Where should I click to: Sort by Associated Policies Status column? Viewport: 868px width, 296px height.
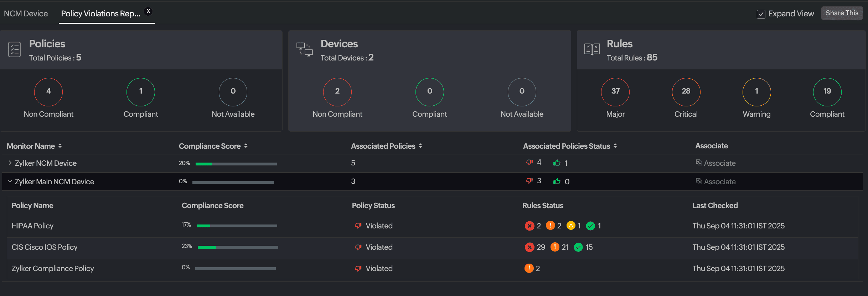[x=615, y=146]
